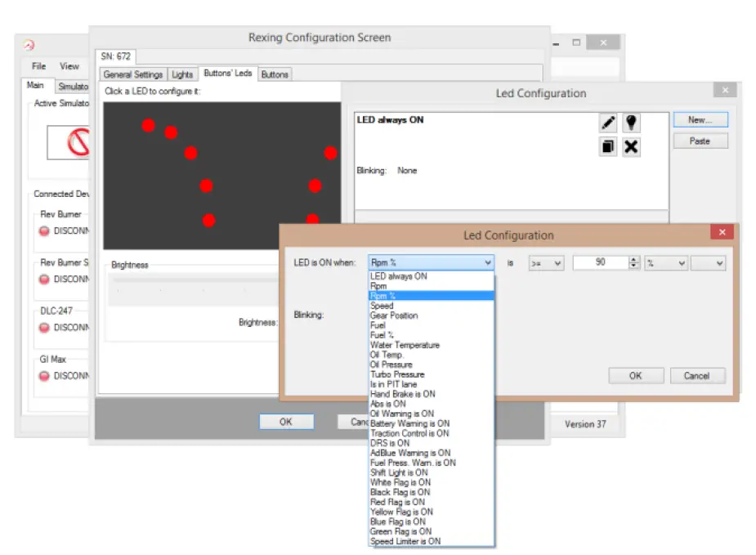Pick 'Oil Pressure' in the list

431,365
